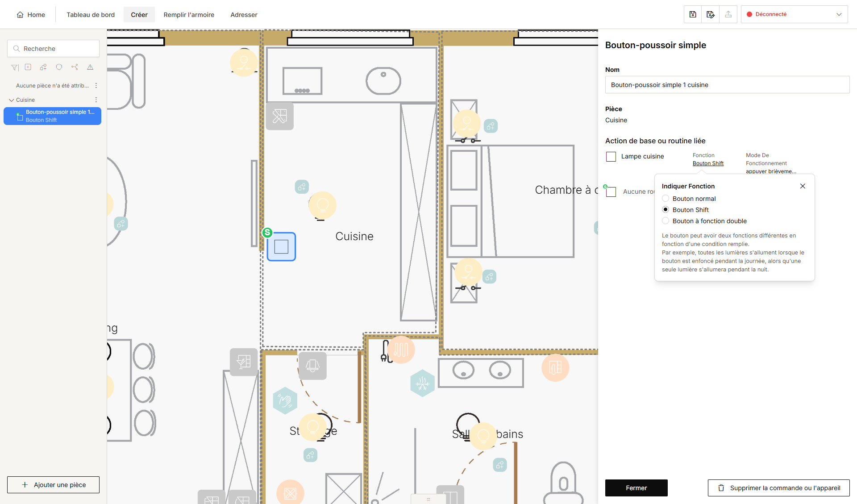Click the Fermer button
The height and width of the screenshot is (504, 857).
pyautogui.click(x=637, y=488)
